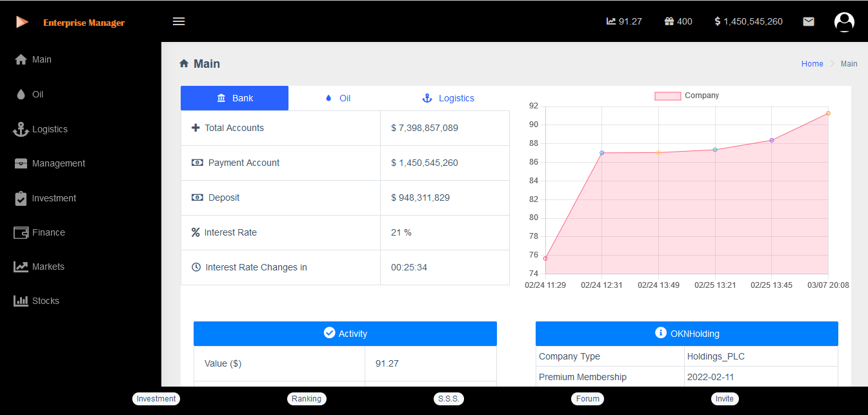Click the Enterprise Manager play logo
Image resolution: width=868 pixels, height=415 pixels.
coord(23,23)
